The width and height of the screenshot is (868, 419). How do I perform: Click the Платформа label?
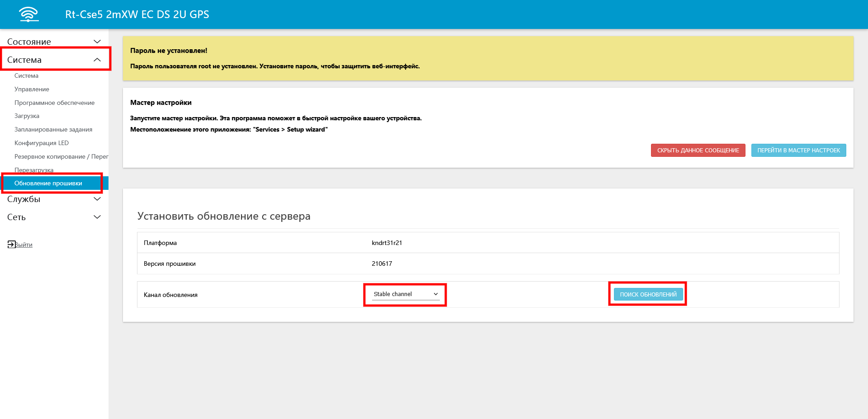160,243
